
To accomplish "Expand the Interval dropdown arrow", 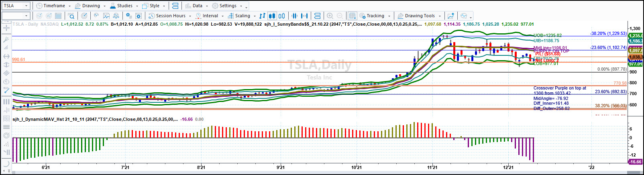I will [x=222, y=16].
